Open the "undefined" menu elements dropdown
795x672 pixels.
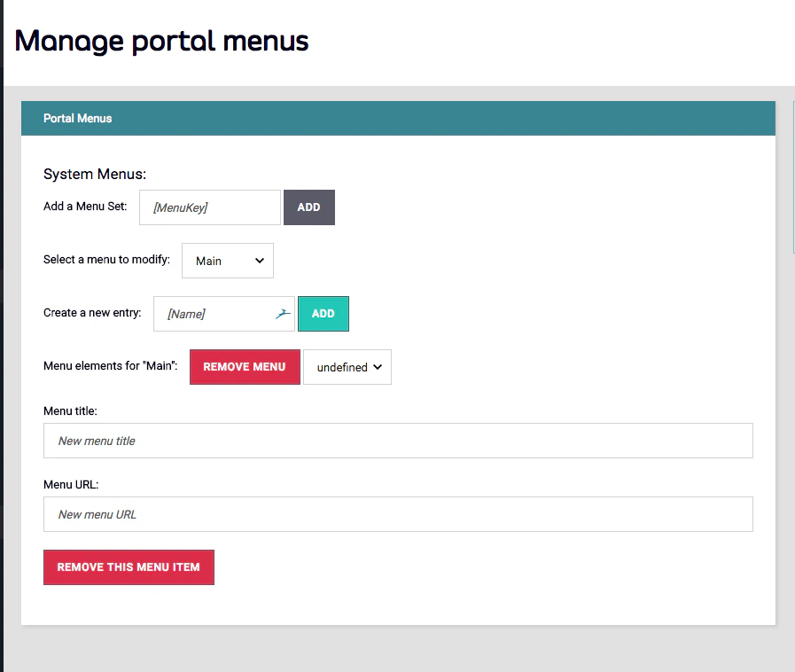point(347,366)
